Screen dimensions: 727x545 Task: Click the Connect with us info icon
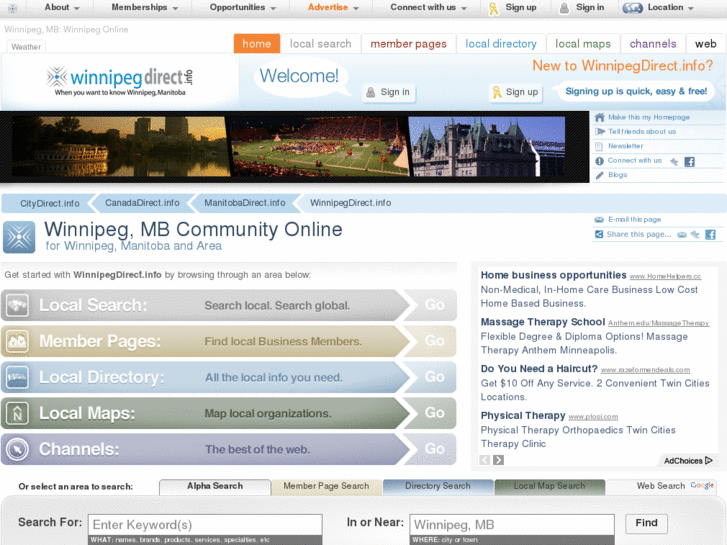click(599, 161)
